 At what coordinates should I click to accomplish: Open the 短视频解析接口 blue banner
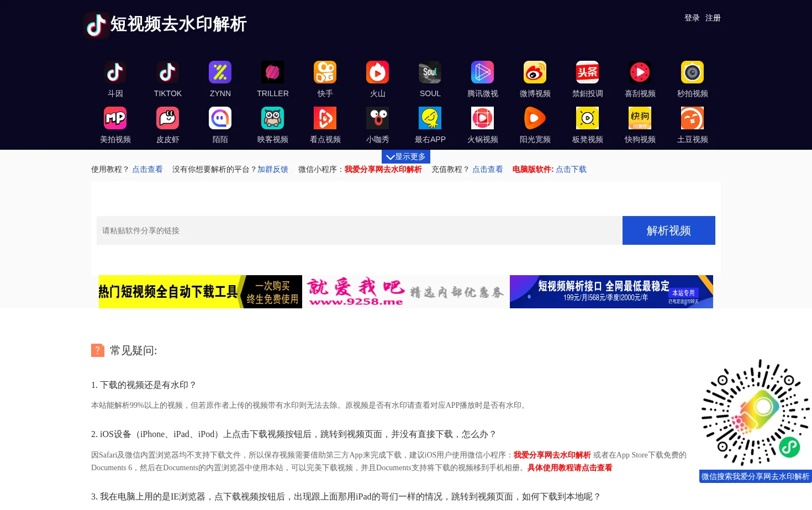click(x=611, y=292)
